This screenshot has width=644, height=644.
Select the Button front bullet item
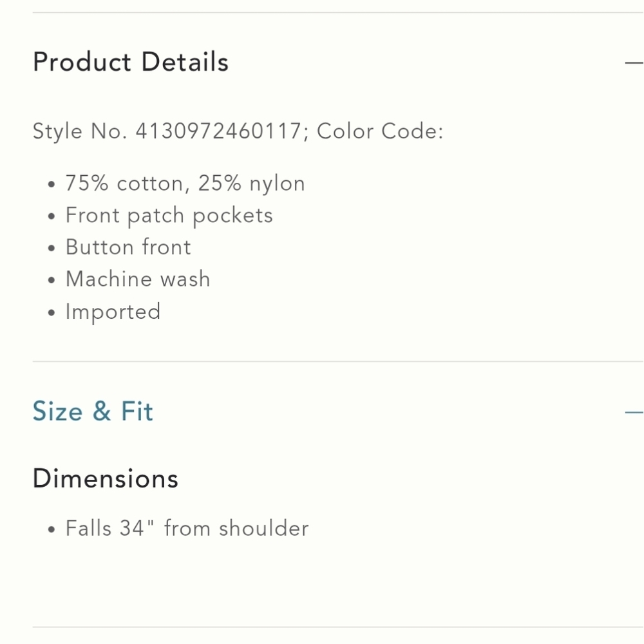tap(128, 247)
